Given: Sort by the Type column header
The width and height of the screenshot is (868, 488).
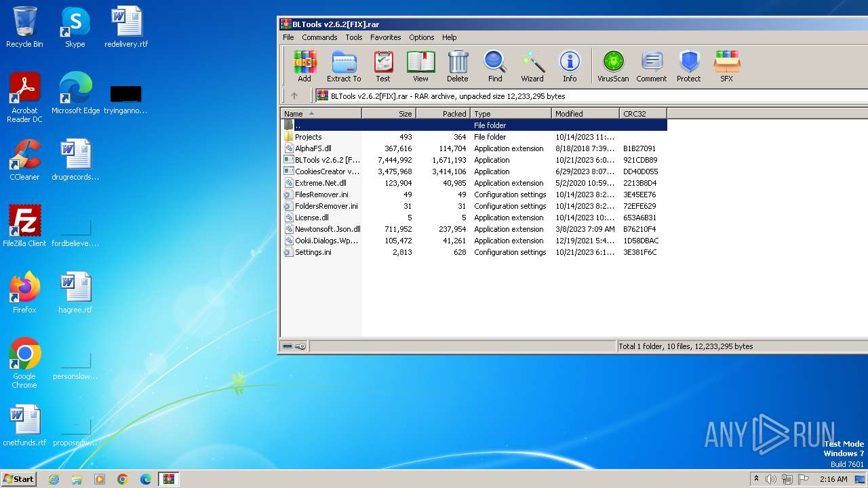Looking at the screenshot, I should (511, 114).
